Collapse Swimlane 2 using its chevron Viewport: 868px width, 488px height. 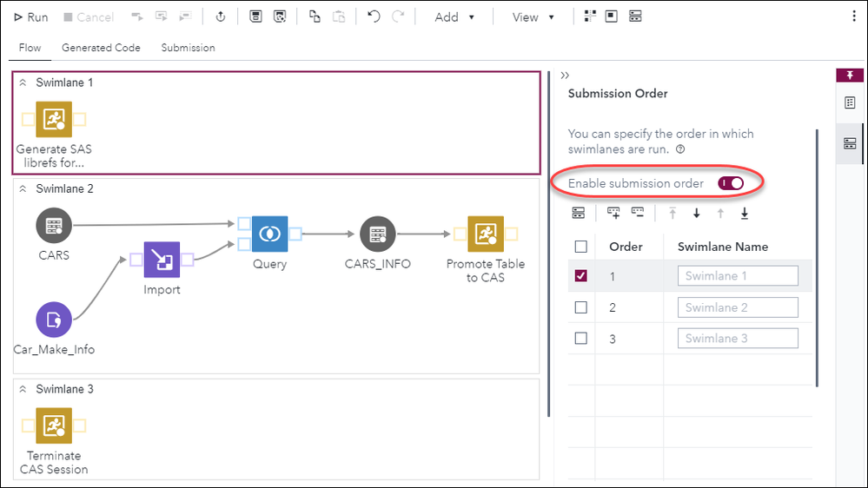tap(23, 188)
